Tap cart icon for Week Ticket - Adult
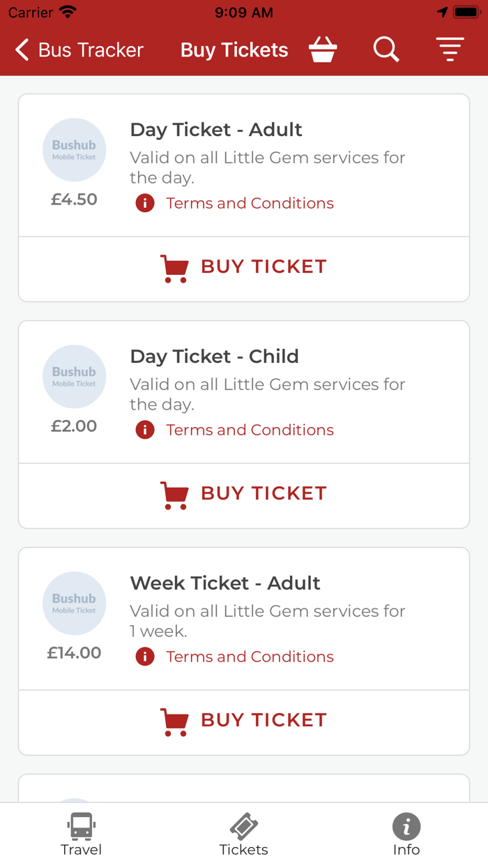This screenshot has width=488, height=868. point(174,721)
